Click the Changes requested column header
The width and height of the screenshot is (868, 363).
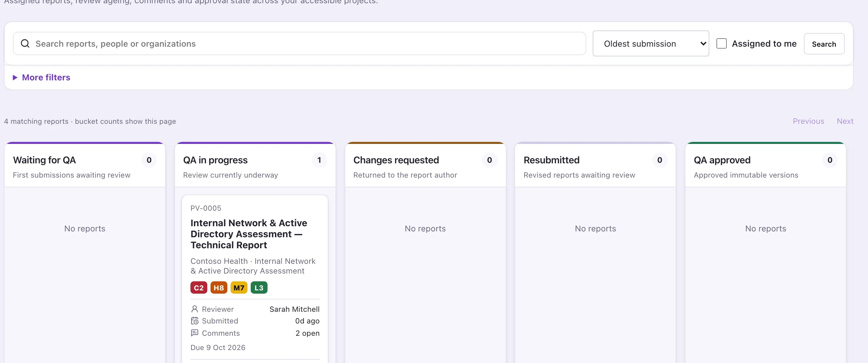pyautogui.click(x=396, y=160)
